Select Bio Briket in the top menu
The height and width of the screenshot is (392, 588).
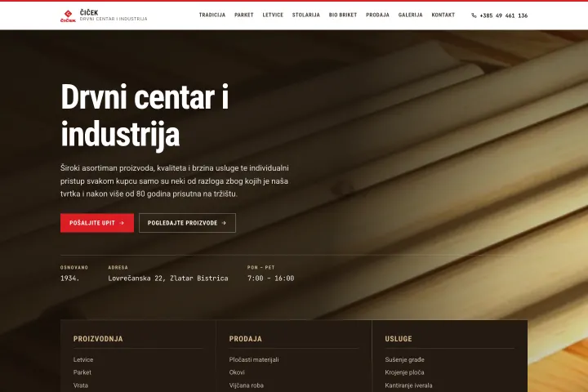coord(343,15)
